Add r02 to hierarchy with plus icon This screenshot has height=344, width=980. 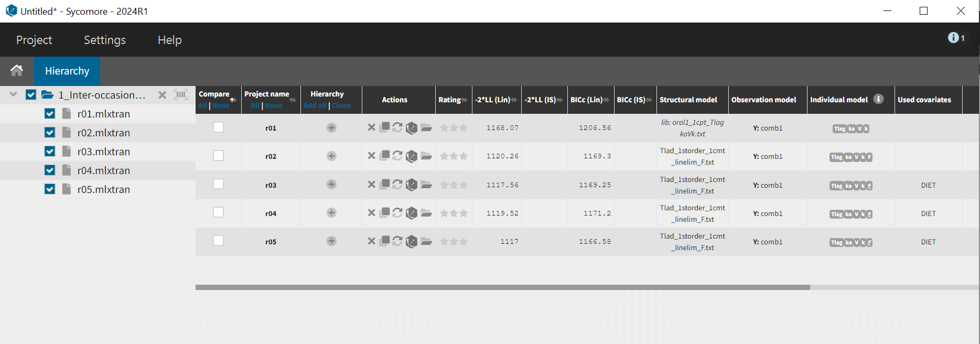click(331, 156)
